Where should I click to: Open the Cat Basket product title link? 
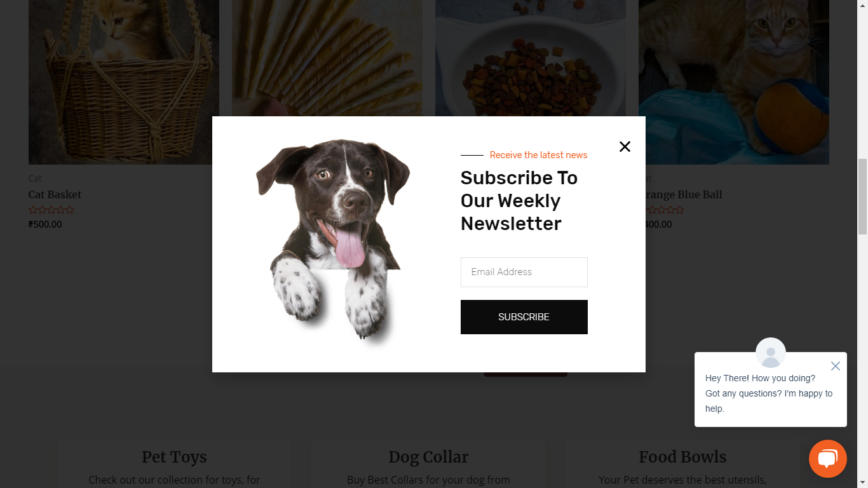[x=55, y=194]
